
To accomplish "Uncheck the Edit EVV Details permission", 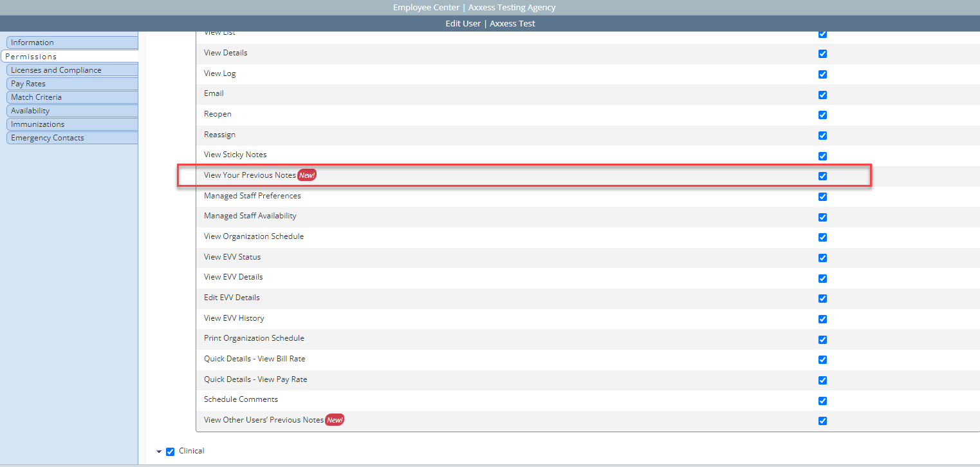I will point(822,298).
